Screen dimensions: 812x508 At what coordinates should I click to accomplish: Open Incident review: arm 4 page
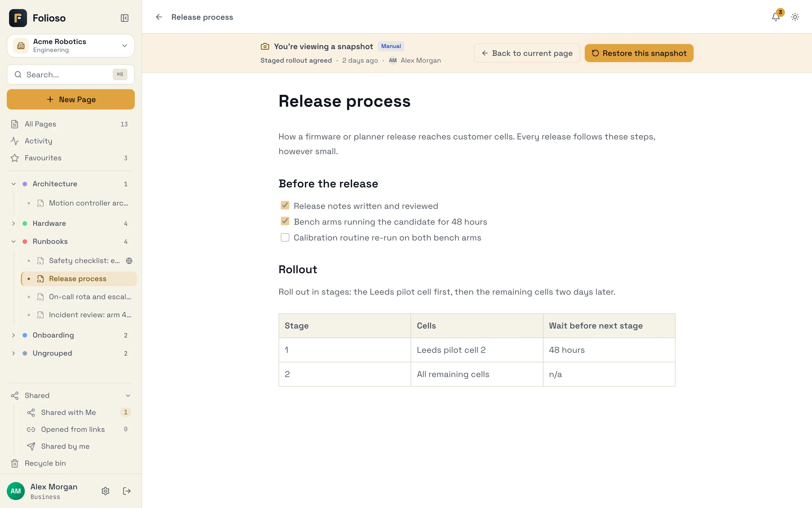tap(79, 315)
